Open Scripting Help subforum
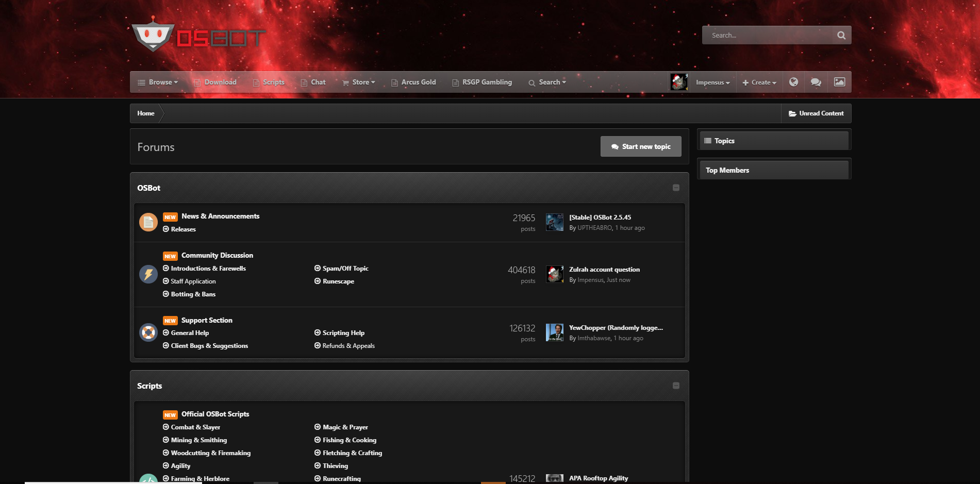 point(343,333)
